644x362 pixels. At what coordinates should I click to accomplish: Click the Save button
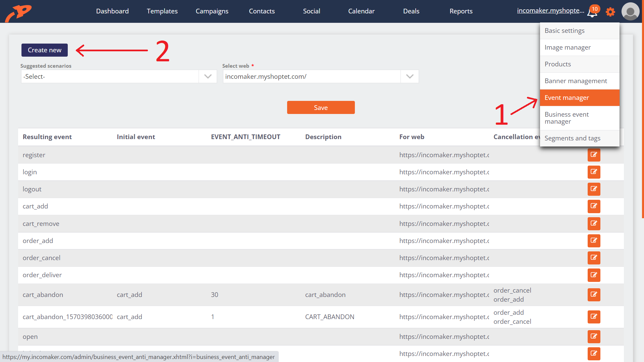point(321,107)
